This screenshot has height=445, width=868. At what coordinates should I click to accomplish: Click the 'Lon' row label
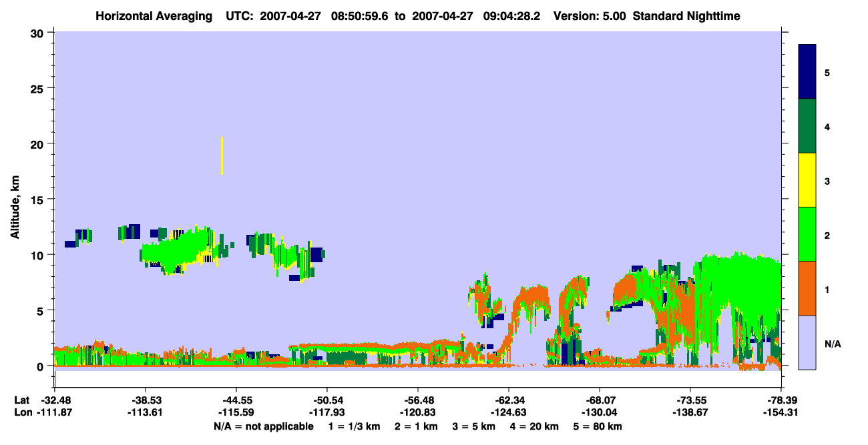[x=22, y=412]
